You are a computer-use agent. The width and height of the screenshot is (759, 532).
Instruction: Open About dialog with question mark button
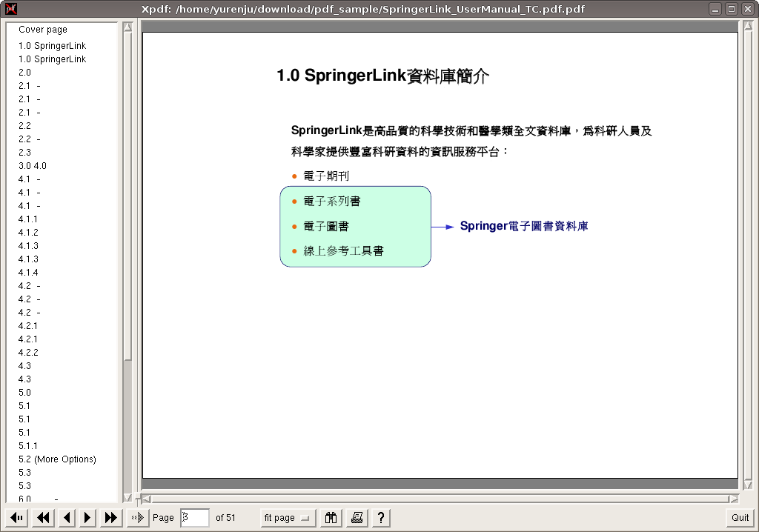point(380,518)
